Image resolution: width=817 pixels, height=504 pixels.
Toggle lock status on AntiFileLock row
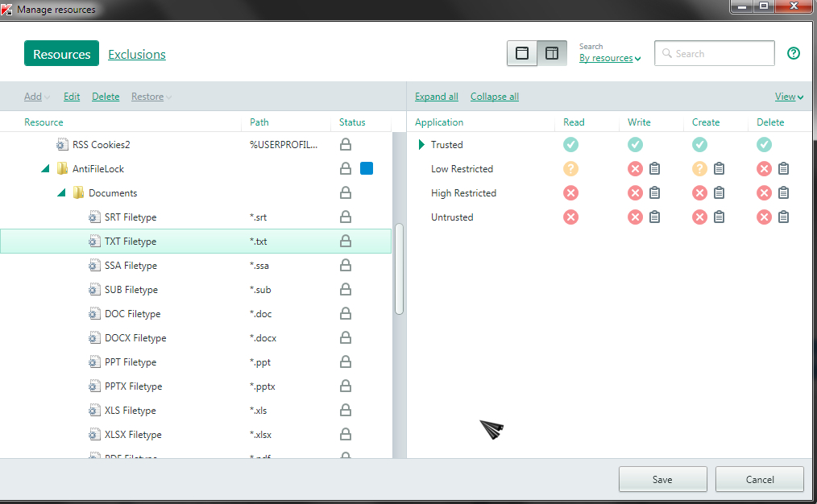(346, 169)
